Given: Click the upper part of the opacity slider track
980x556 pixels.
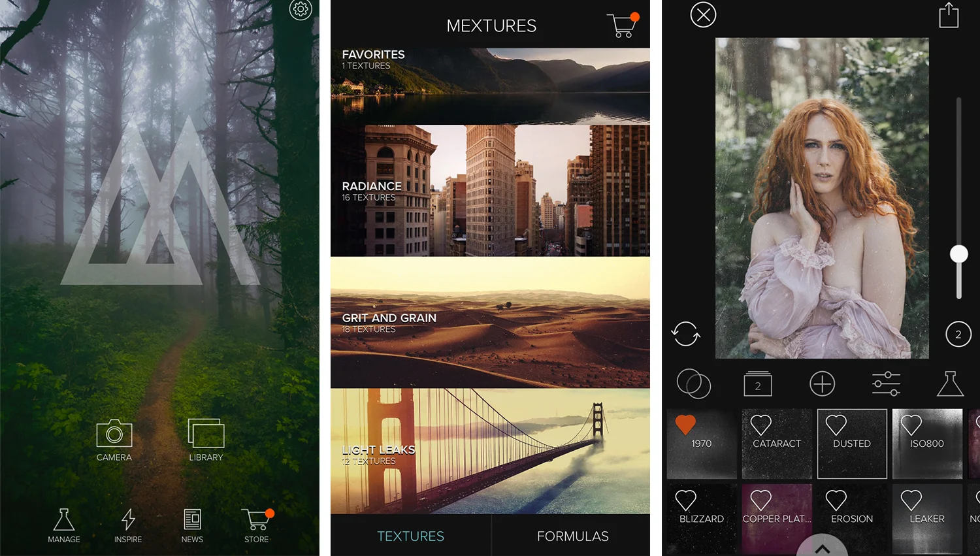Looking at the screenshot, I should point(958,170).
